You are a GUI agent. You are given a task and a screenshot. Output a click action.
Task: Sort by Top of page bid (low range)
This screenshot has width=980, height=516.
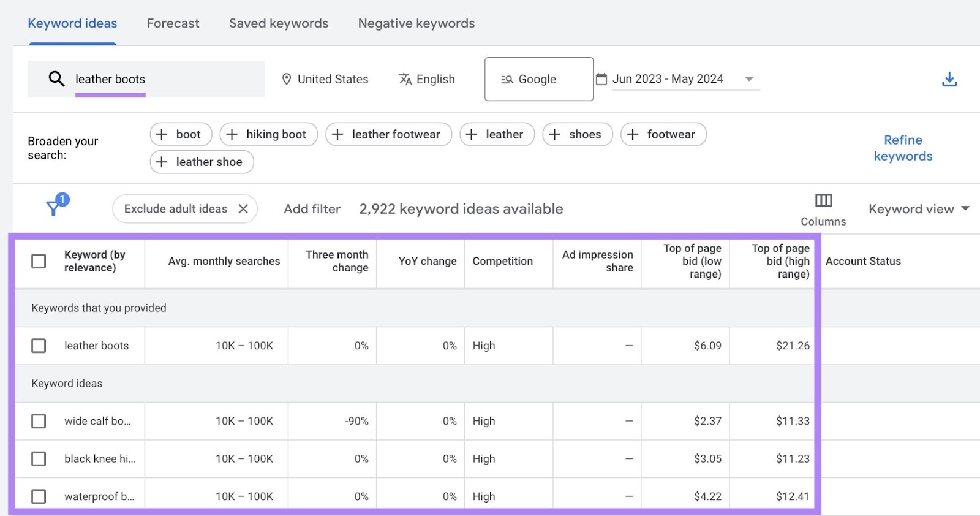pos(693,261)
